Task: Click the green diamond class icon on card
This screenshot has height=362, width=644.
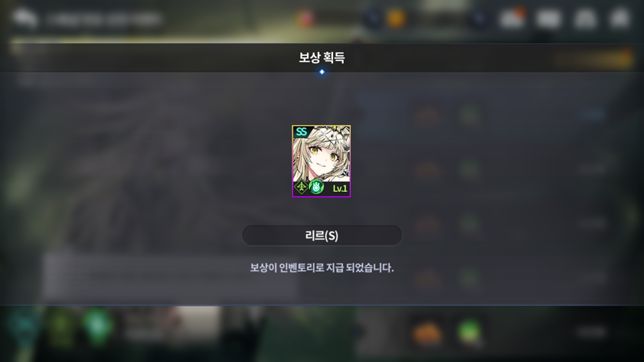Action: pyautogui.click(x=301, y=187)
